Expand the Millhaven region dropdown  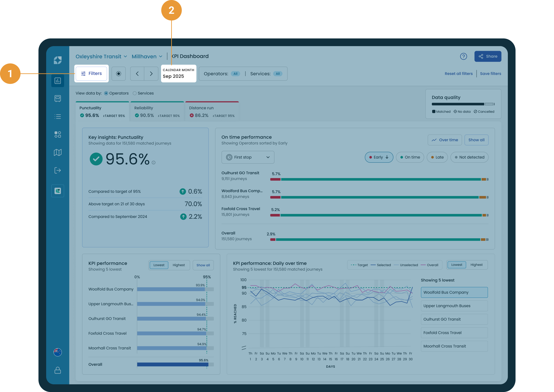147,57
